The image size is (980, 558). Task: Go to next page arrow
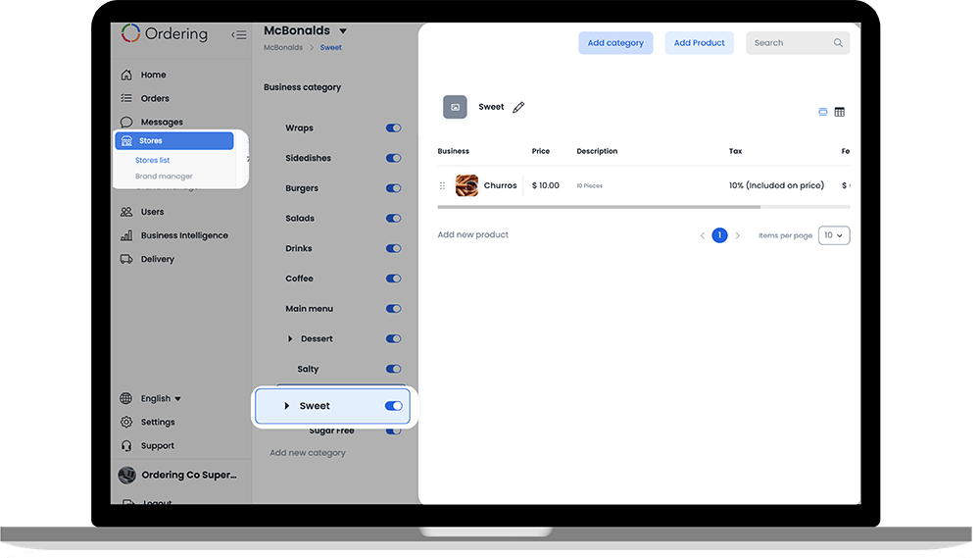[738, 235]
